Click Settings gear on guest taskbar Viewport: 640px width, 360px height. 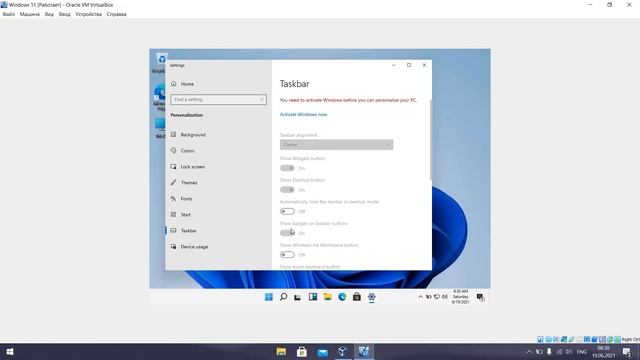tap(371, 297)
